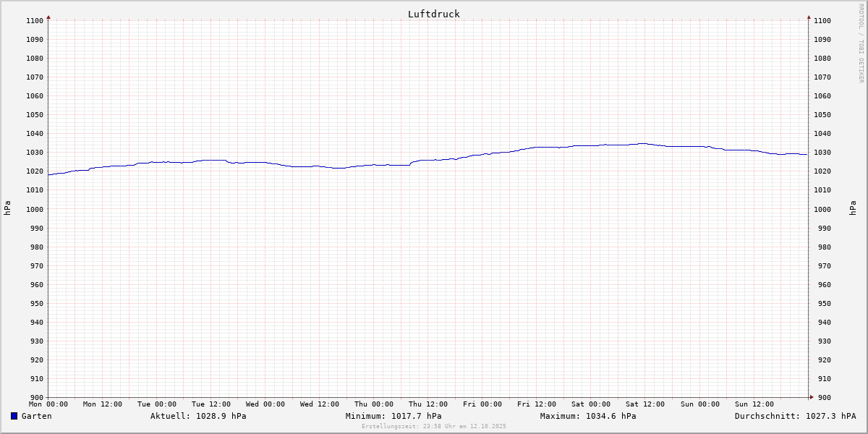Click the Mon 12:00 x-axis label

pyautogui.click(x=103, y=404)
